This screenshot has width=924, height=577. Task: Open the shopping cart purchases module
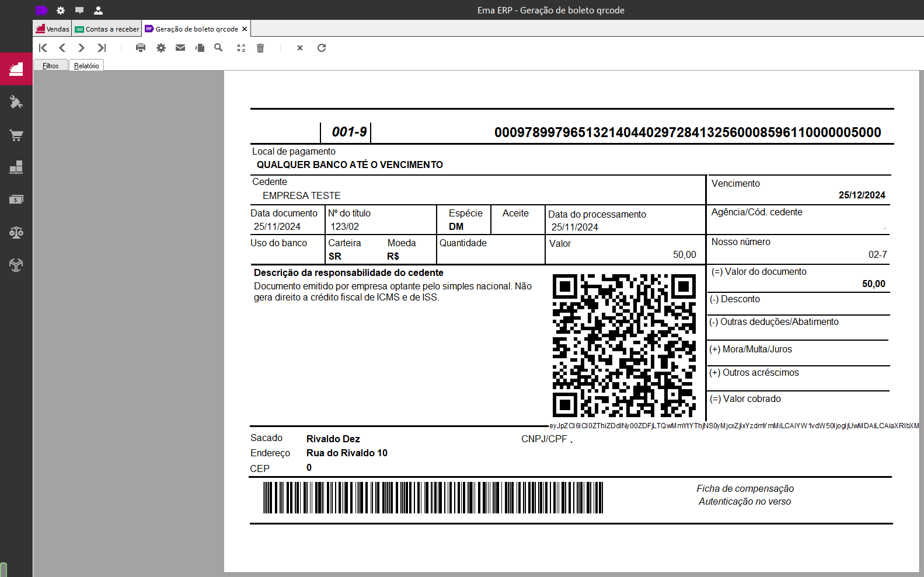tap(16, 135)
